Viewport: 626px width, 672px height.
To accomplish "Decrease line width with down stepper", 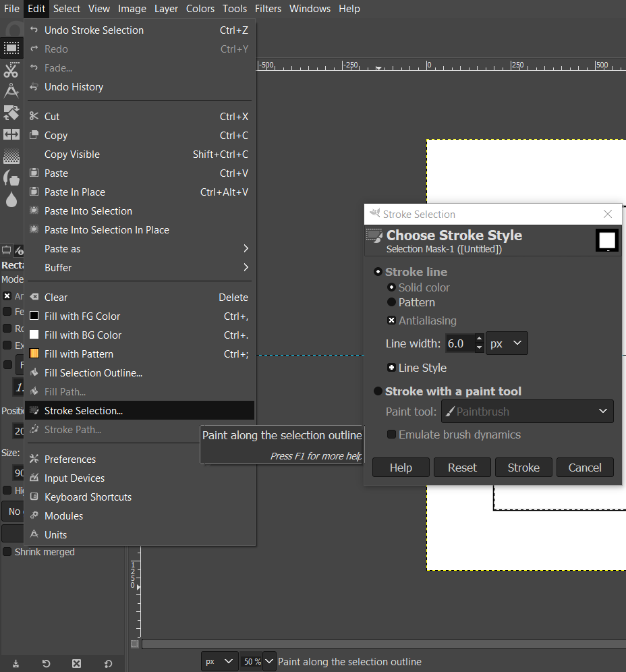I will (x=480, y=348).
